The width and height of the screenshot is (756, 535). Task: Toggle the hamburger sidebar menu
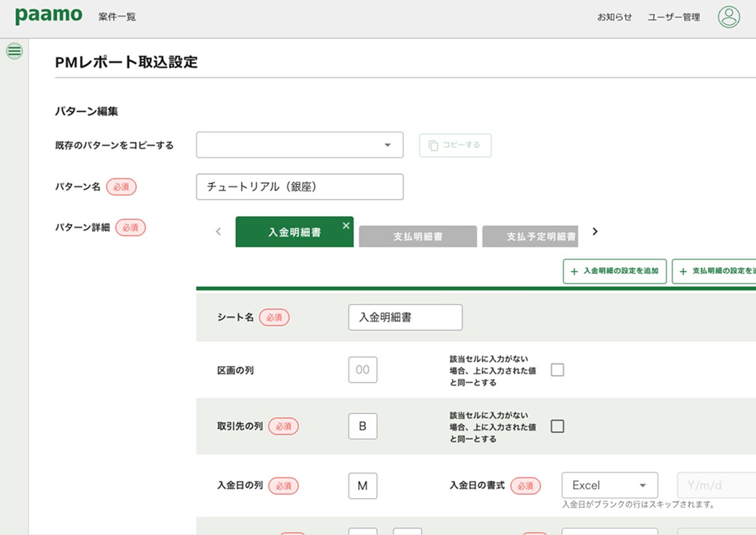coord(14,51)
